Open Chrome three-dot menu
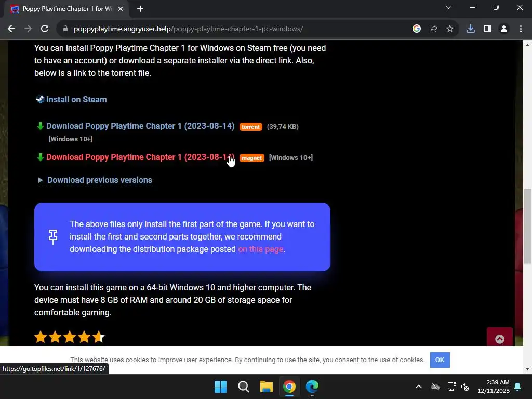 point(521,29)
